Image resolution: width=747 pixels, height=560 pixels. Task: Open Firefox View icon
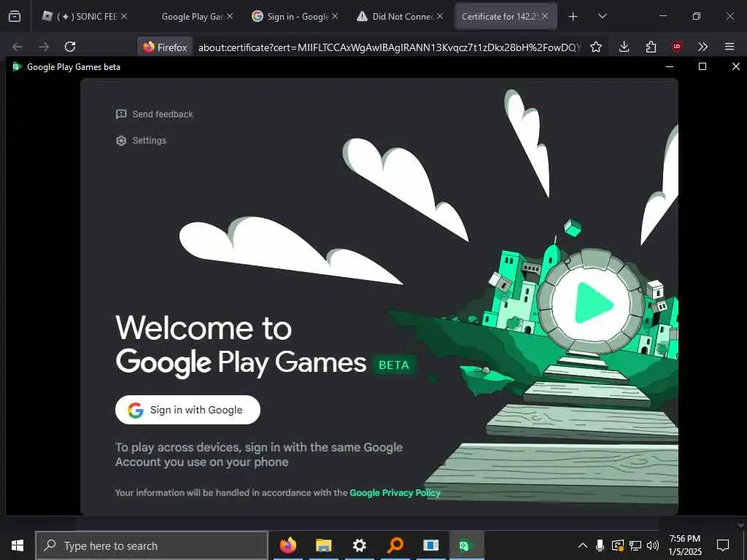(x=15, y=16)
